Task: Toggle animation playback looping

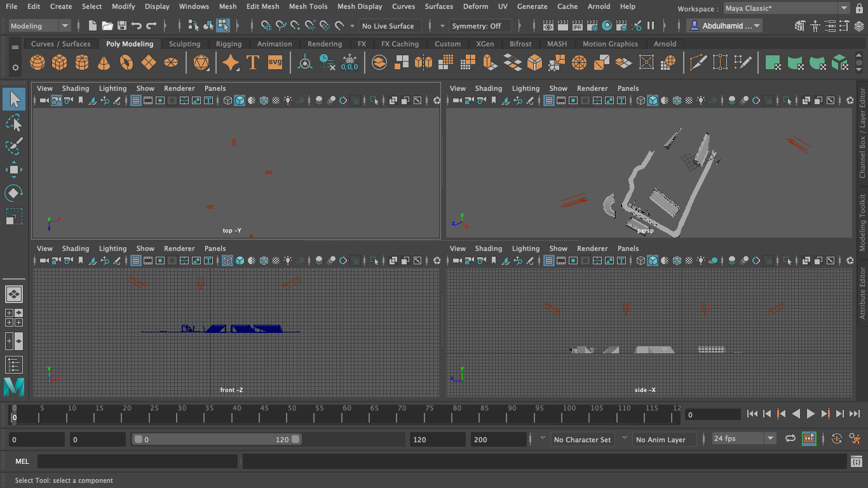Action: [x=789, y=438]
